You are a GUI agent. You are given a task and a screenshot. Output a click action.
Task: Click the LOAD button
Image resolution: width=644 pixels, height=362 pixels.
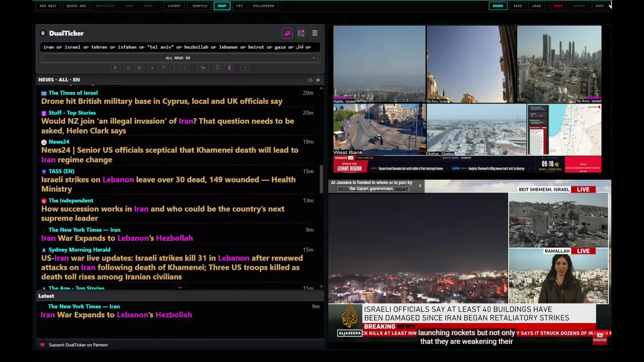[536, 6]
